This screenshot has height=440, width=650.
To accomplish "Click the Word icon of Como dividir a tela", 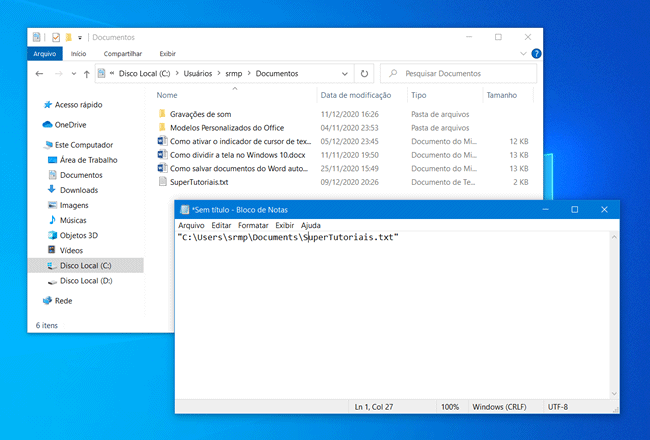I will click(162, 155).
